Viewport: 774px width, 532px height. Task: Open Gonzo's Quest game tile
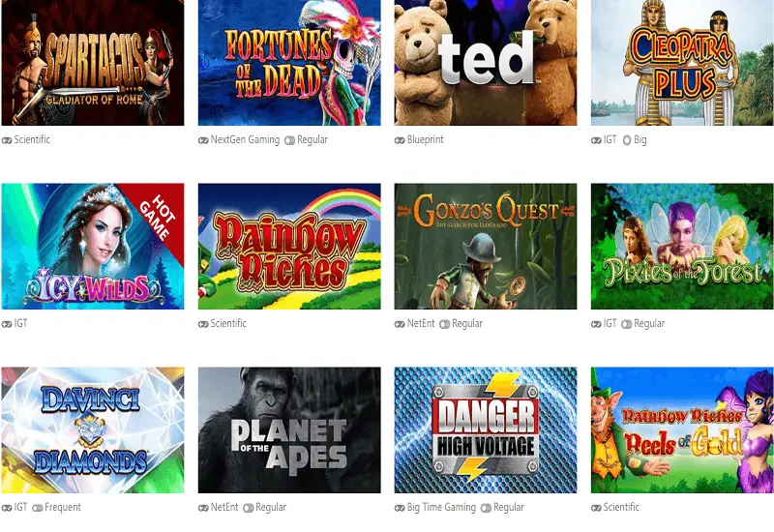(486, 247)
